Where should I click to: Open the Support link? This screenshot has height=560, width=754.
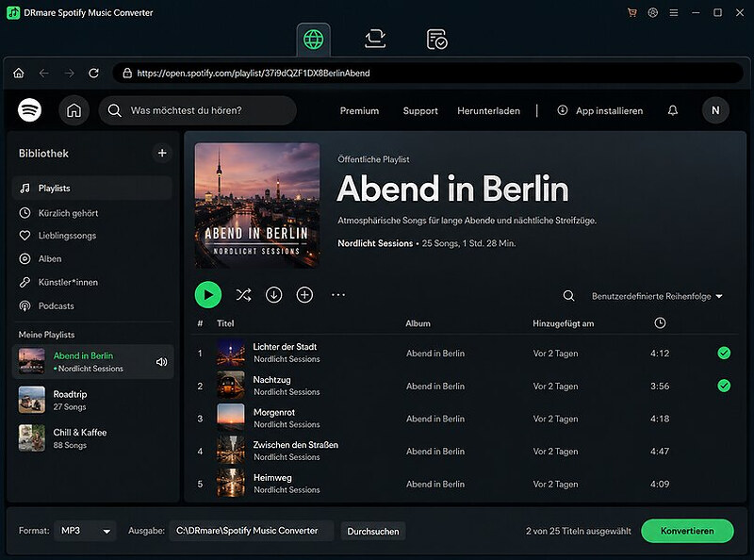click(420, 110)
